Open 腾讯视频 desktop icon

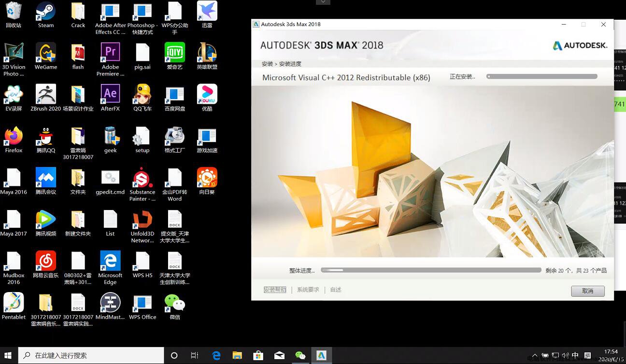pos(46,224)
